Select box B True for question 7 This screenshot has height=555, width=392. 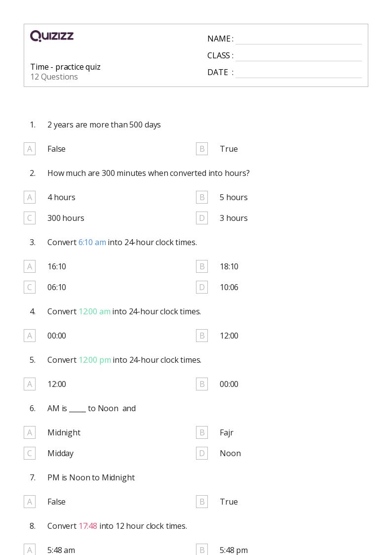202,502
